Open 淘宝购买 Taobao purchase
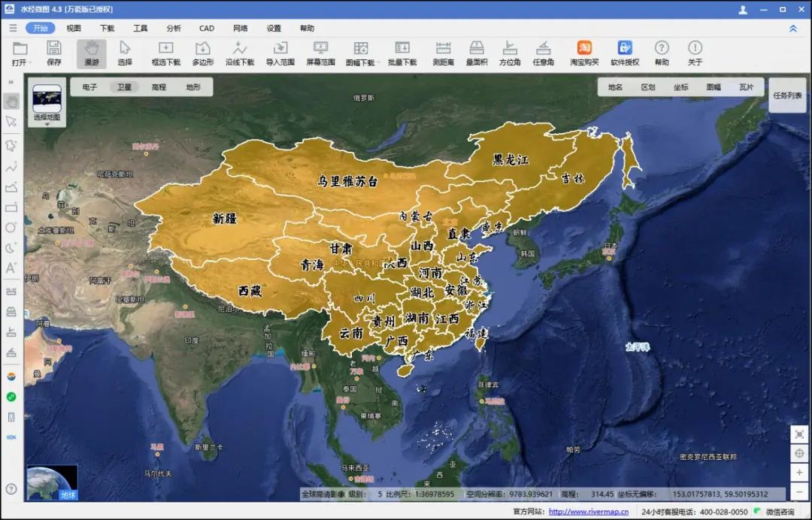812x520 pixels. (584, 54)
